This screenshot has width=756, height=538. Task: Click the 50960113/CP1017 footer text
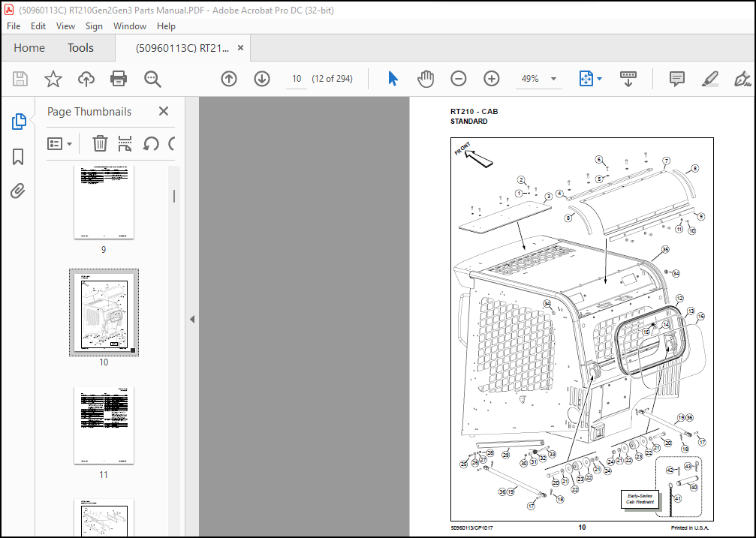(x=471, y=528)
